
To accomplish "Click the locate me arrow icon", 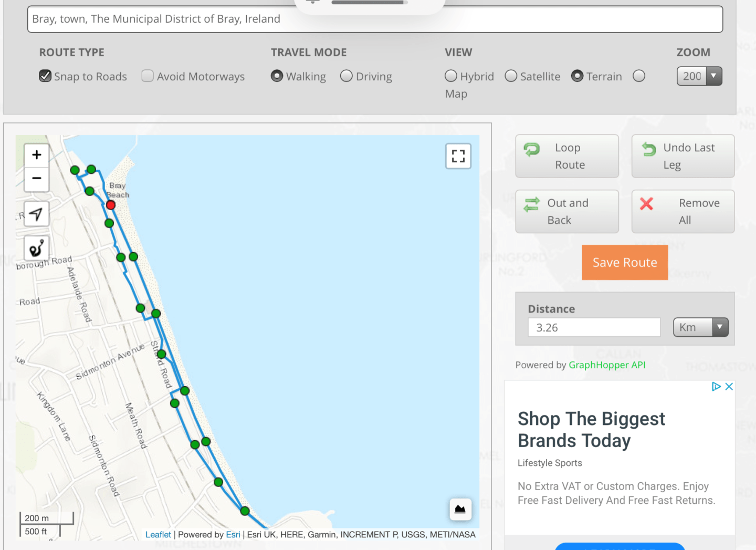I will pyautogui.click(x=36, y=214).
